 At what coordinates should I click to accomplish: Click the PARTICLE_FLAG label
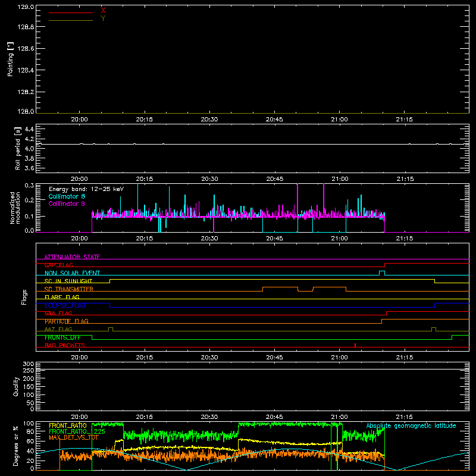pos(67,321)
